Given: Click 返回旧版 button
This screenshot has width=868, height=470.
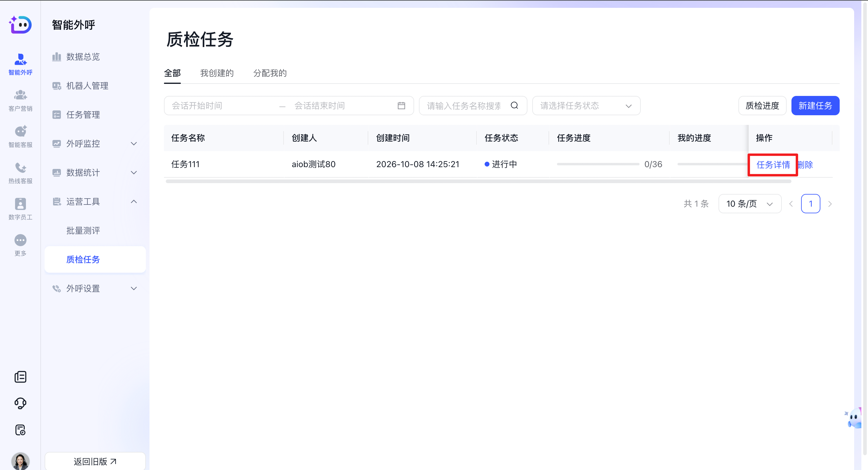Looking at the screenshot, I should click(x=95, y=461).
